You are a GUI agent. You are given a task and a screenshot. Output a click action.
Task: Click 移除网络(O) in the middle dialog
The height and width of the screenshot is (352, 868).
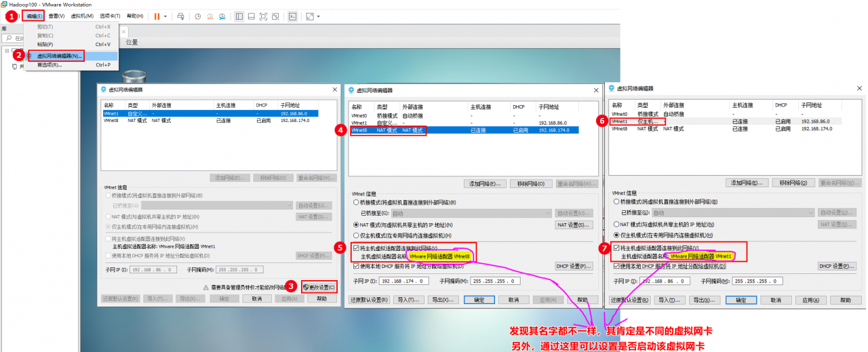point(531,184)
